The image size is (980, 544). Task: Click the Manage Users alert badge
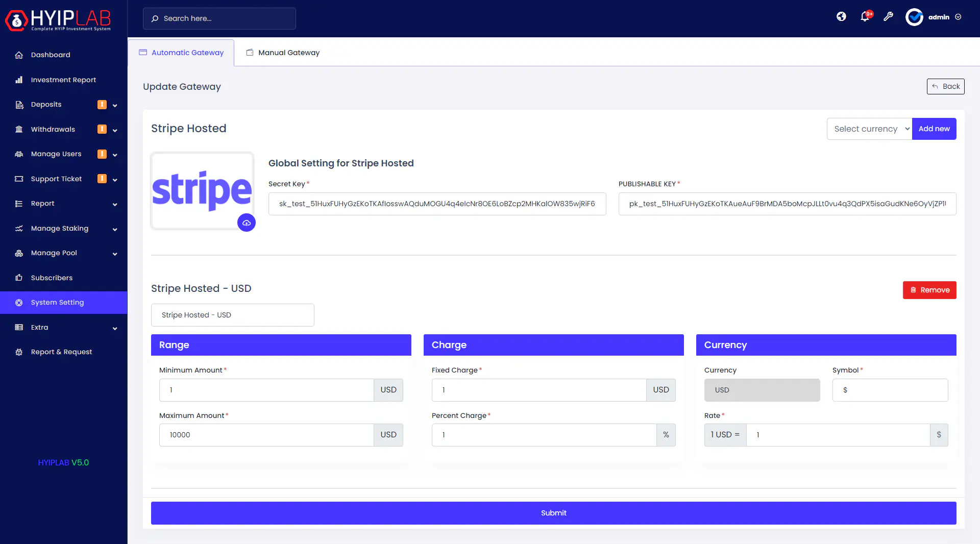[102, 154]
